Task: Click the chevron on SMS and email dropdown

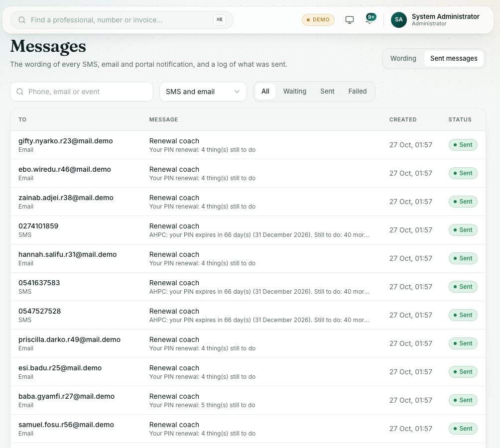Action: coord(237,92)
